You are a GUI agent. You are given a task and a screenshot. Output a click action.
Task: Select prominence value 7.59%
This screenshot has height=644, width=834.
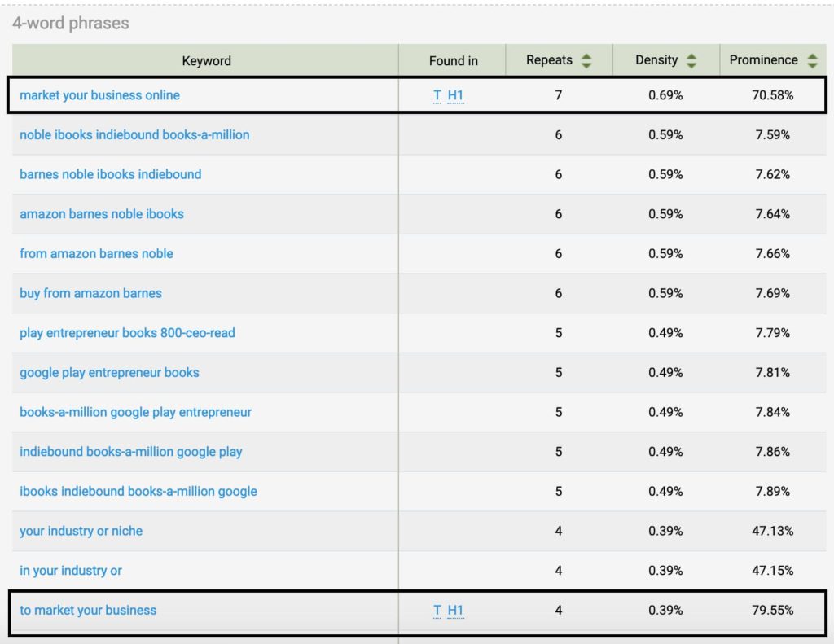(772, 134)
